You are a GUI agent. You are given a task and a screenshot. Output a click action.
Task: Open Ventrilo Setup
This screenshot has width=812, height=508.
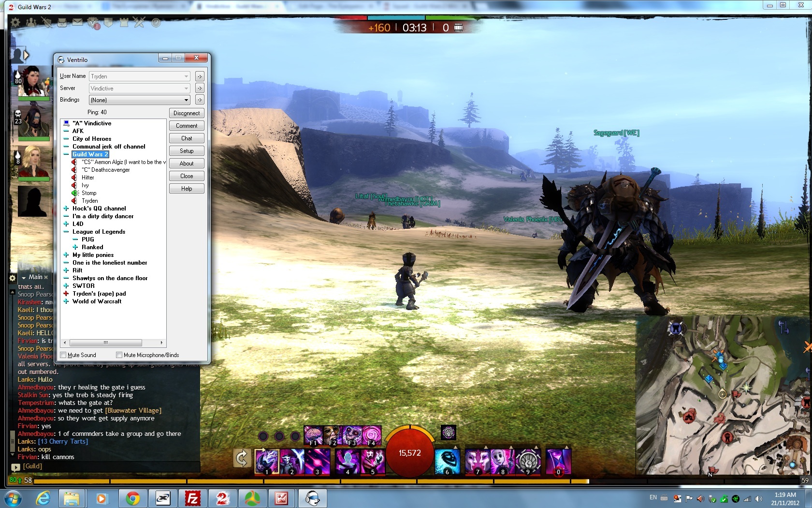[187, 151]
